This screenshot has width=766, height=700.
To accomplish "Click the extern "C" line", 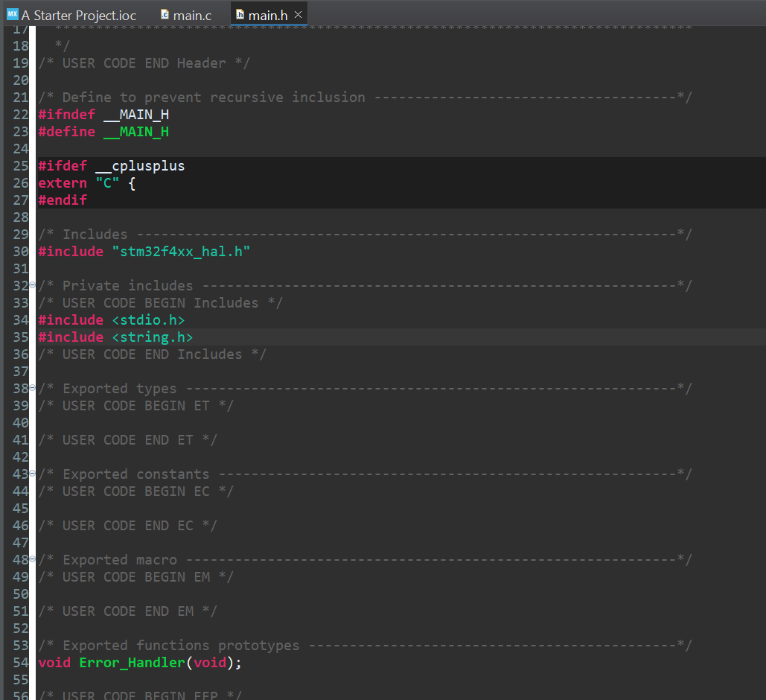I will [86, 183].
